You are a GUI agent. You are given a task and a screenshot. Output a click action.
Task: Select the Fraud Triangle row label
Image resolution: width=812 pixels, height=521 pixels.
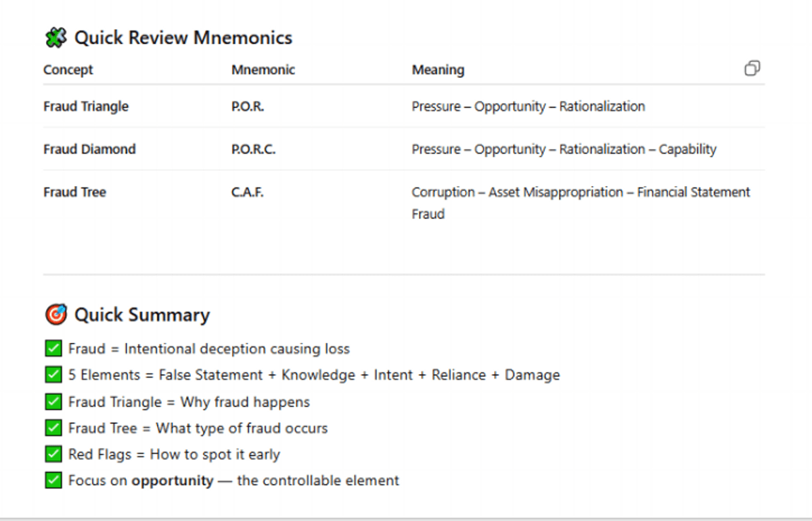pos(86,106)
